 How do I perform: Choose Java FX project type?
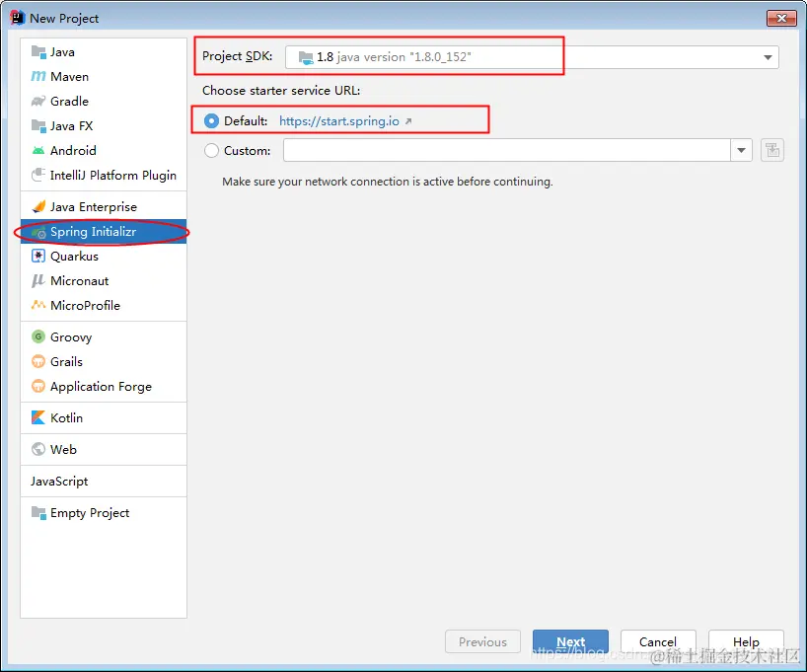click(x=104, y=126)
